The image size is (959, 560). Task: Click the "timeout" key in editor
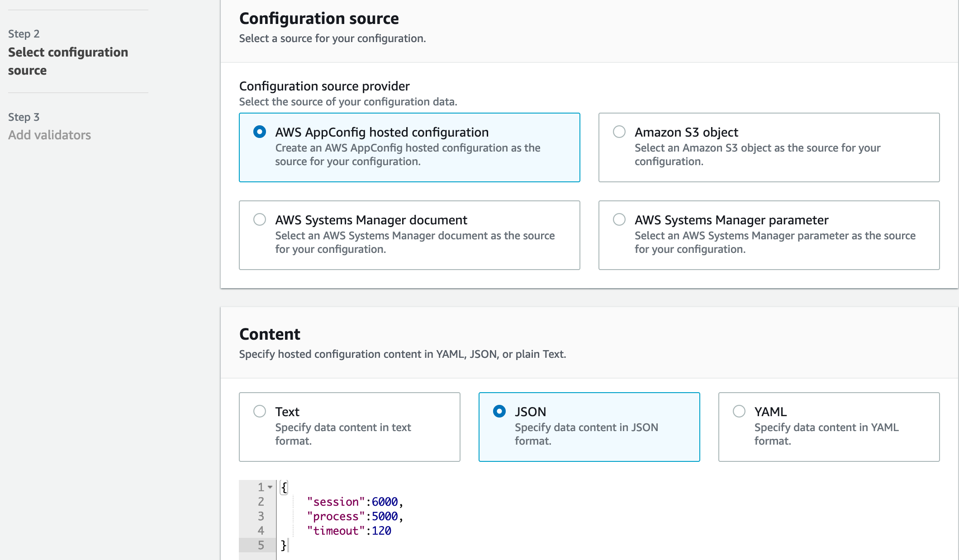[x=336, y=531]
